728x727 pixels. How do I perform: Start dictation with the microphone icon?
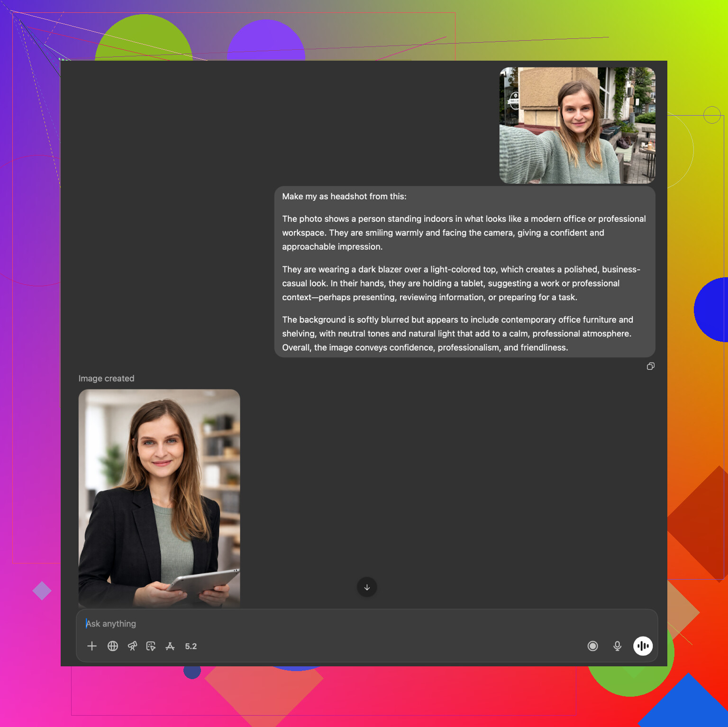pos(617,646)
